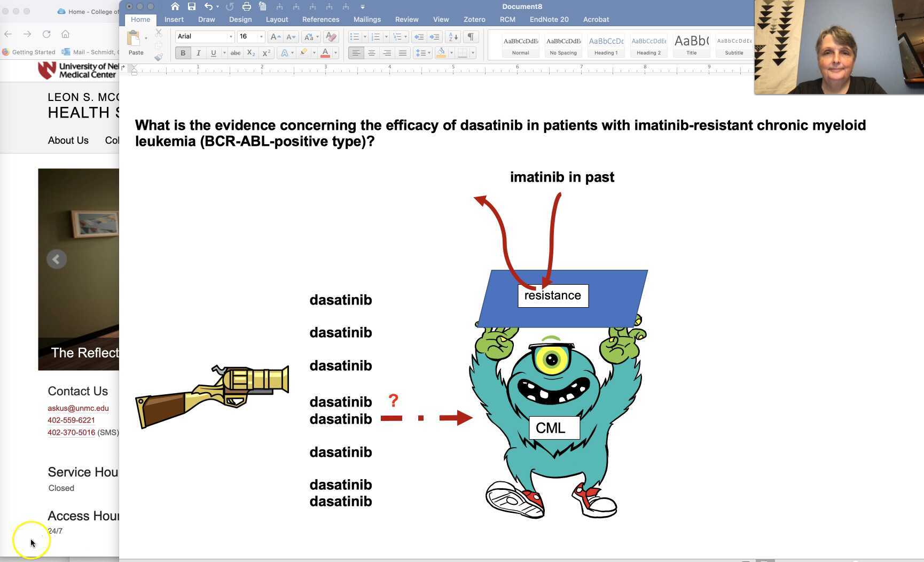924x562 pixels.
Task: Click the Print icon in Quick Access toolbar
Action: coord(246,6)
